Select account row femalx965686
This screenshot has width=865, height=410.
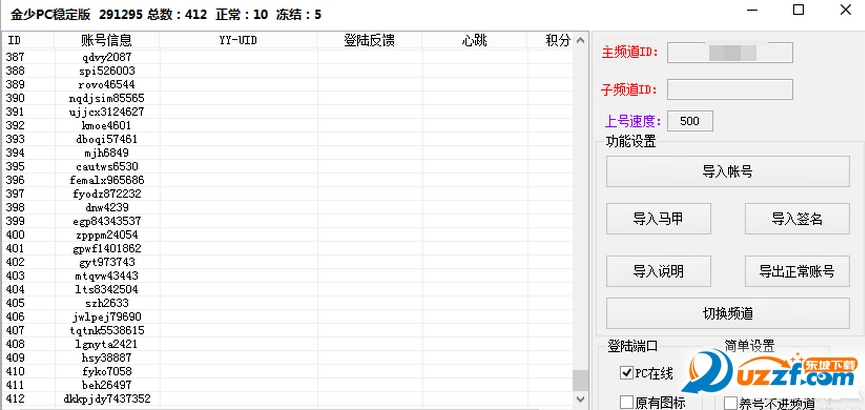tap(287, 180)
